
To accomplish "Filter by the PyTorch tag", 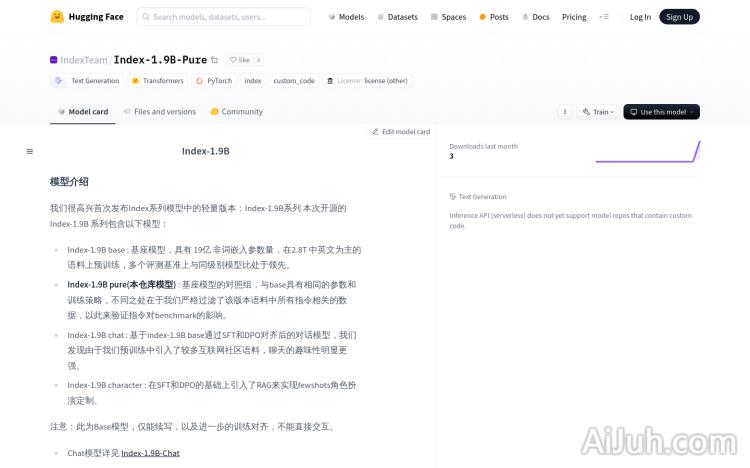I will tap(214, 81).
